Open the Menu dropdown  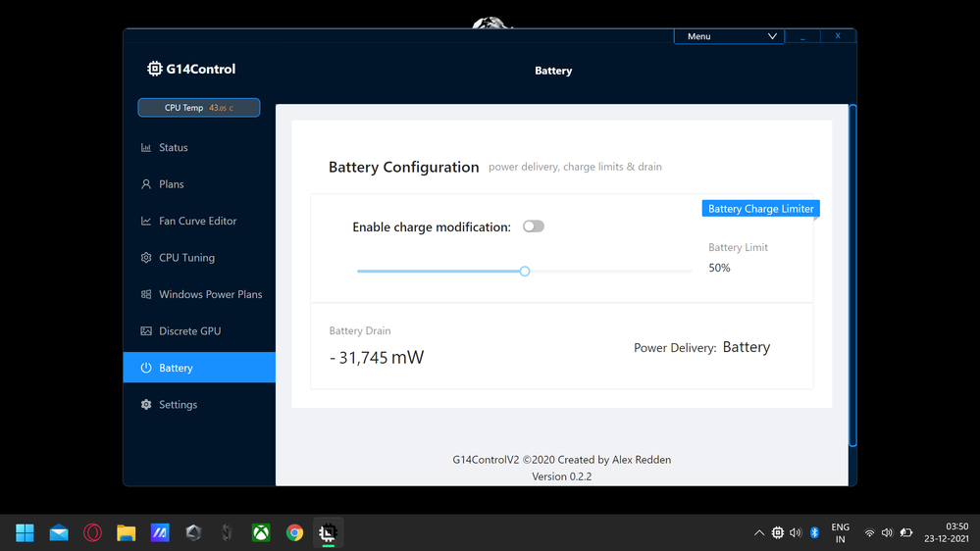coord(729,36)
